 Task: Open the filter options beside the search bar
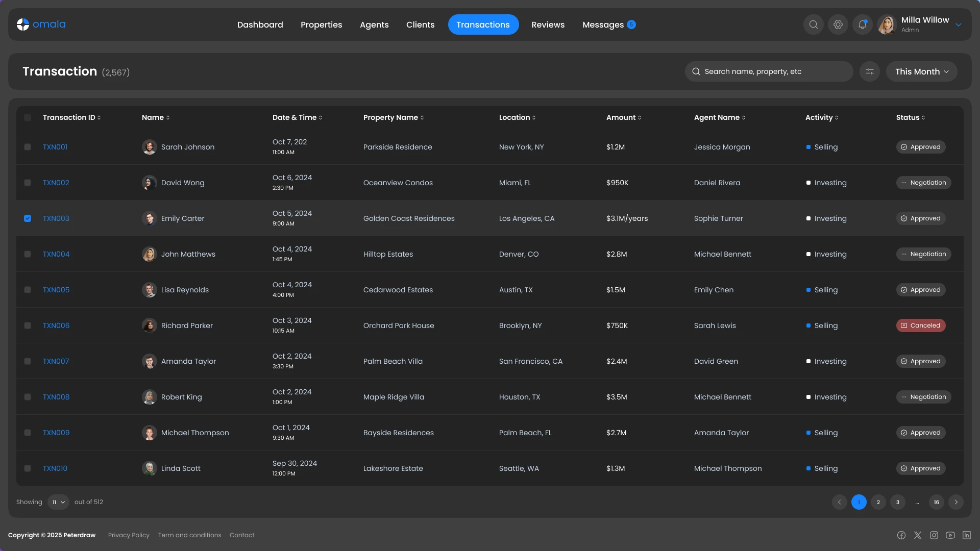(x=870, y=71)
